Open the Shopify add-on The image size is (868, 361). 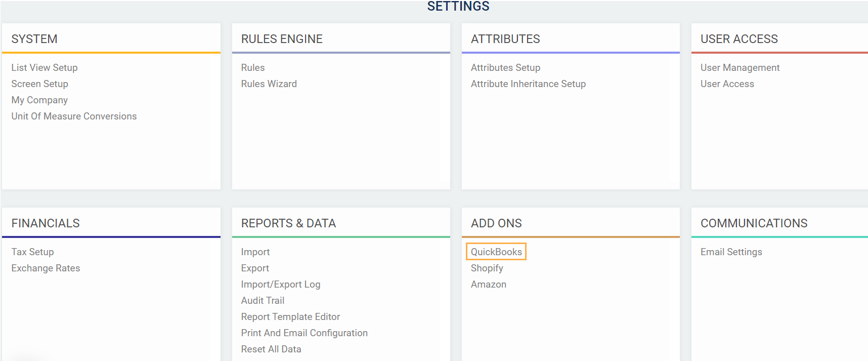coord(487,268)
